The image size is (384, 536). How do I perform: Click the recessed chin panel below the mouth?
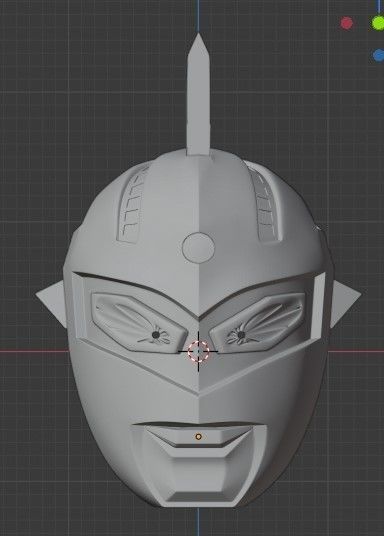pyautogui.click(x=198, y=473)
